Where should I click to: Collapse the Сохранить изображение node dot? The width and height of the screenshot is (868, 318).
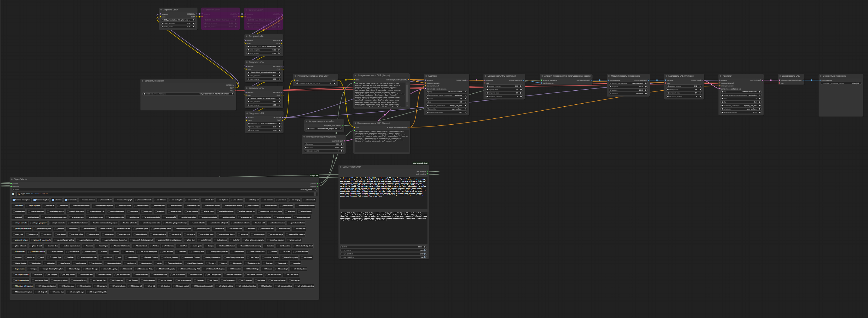821,76
